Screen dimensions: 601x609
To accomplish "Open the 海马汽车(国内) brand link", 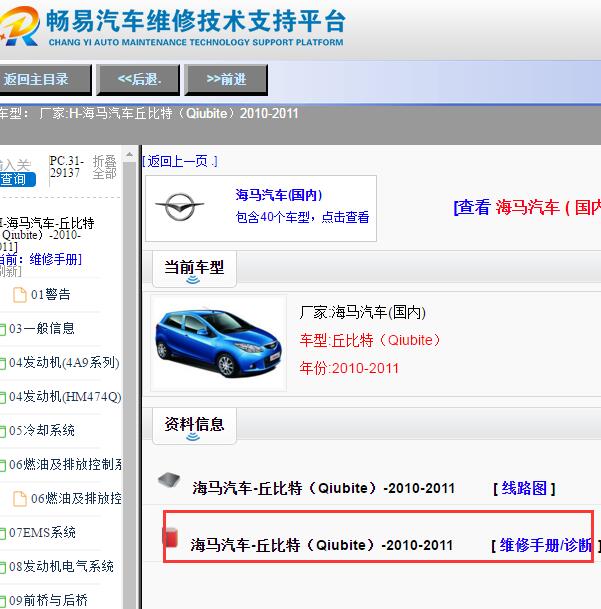I will [279, 195].
